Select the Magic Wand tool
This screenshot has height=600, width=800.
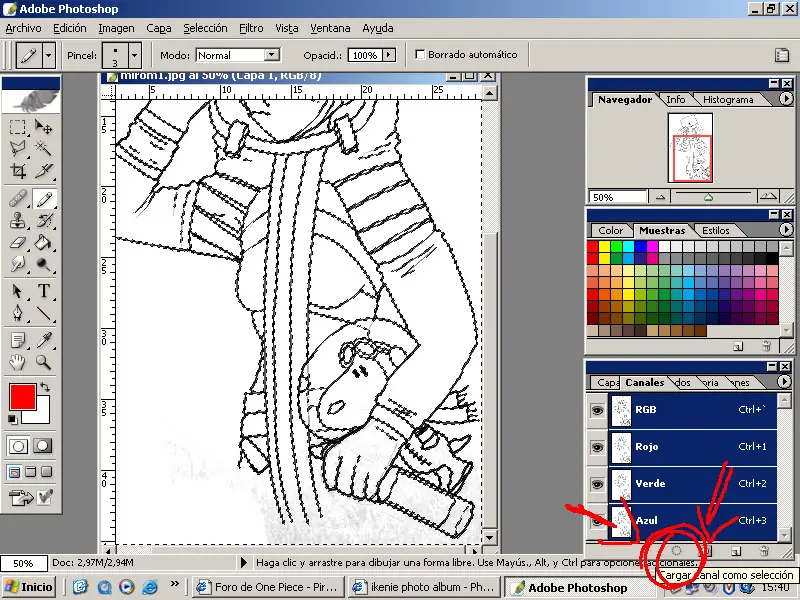pos(43,148)
